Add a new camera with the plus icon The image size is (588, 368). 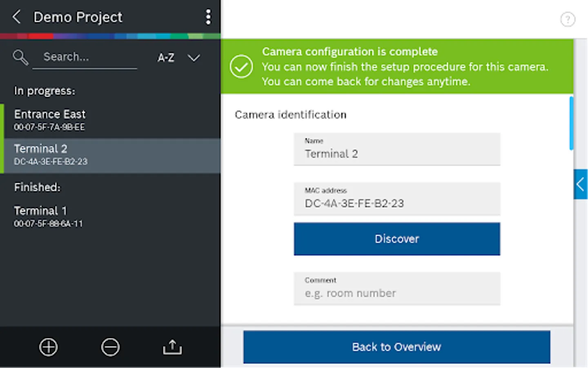[48, 347]
